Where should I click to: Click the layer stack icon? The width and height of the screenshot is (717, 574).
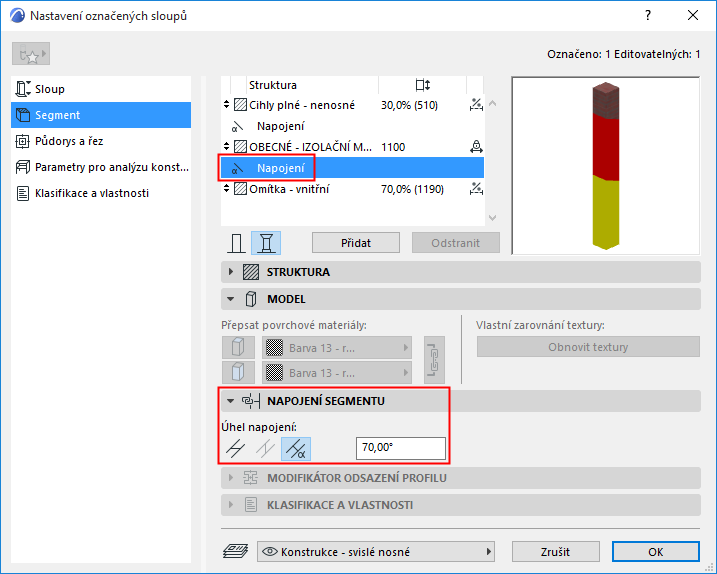click(235, 551)
